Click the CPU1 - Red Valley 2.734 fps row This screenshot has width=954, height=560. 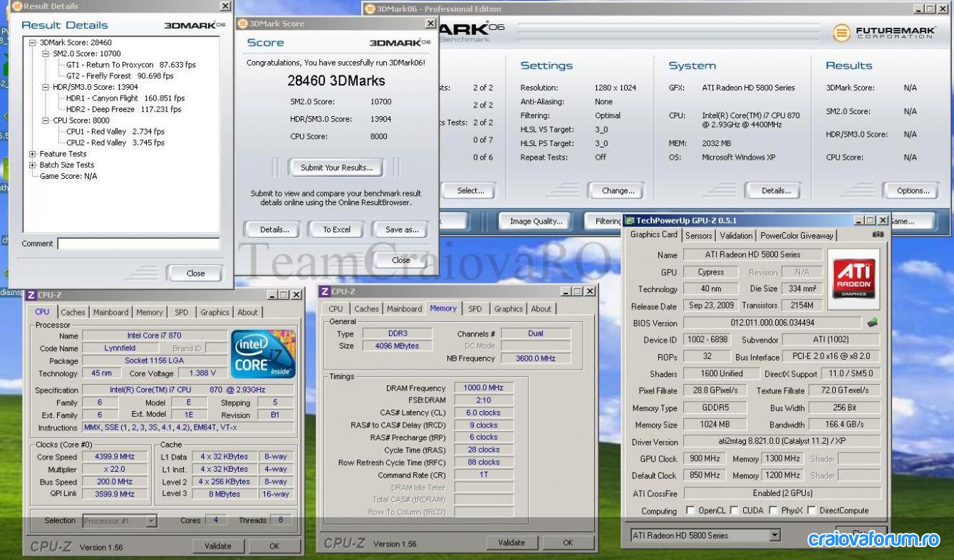[x=115, y=131]
